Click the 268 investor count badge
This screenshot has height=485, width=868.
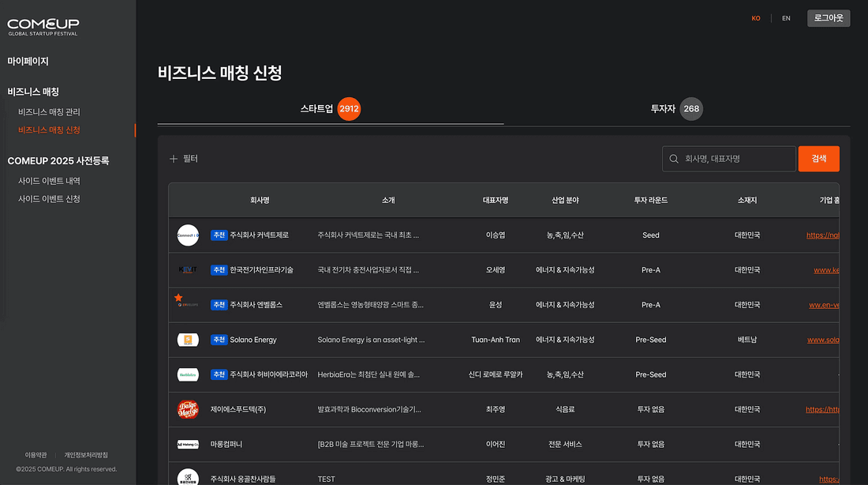pos(691,109)
